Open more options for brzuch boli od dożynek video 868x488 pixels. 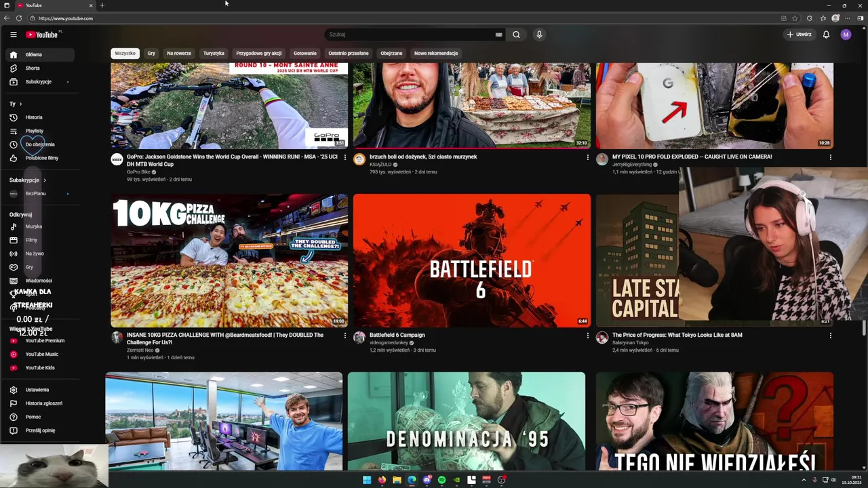[587, 157]
